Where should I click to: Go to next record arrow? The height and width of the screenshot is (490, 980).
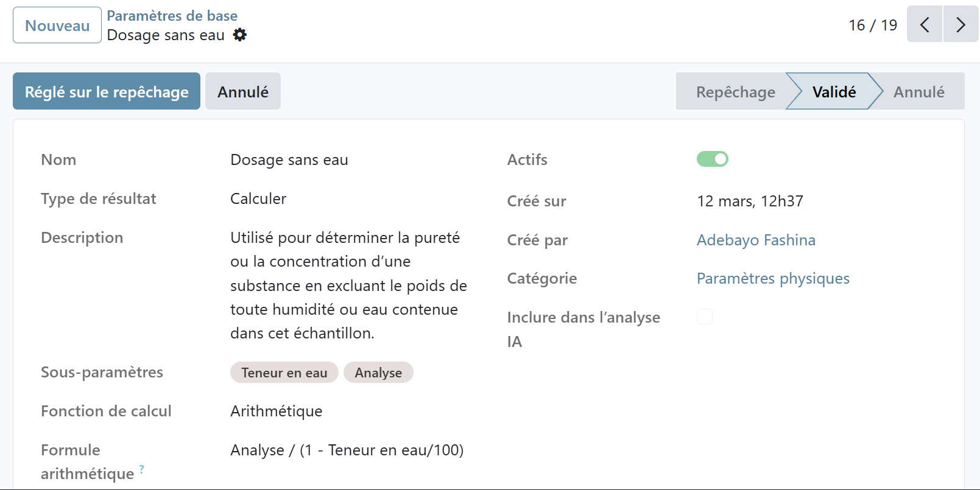tap(961, 25)
